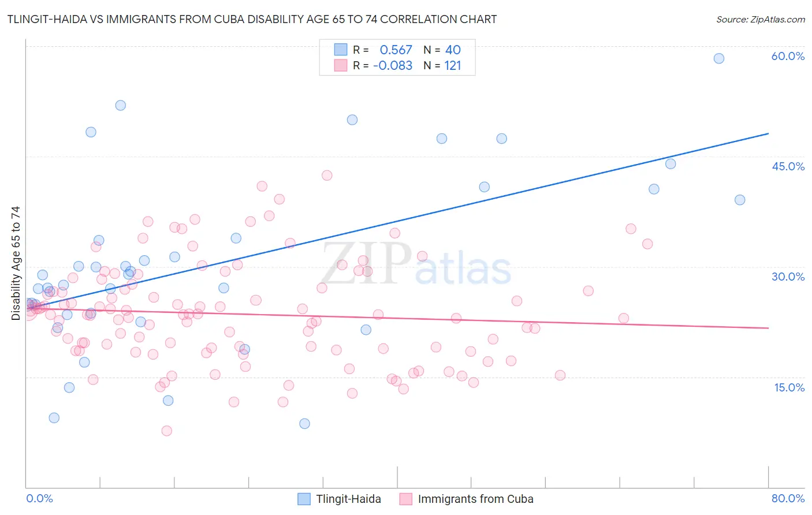Click the lowest pink data point near 8%
812x515 pixels.
[166, 431]
